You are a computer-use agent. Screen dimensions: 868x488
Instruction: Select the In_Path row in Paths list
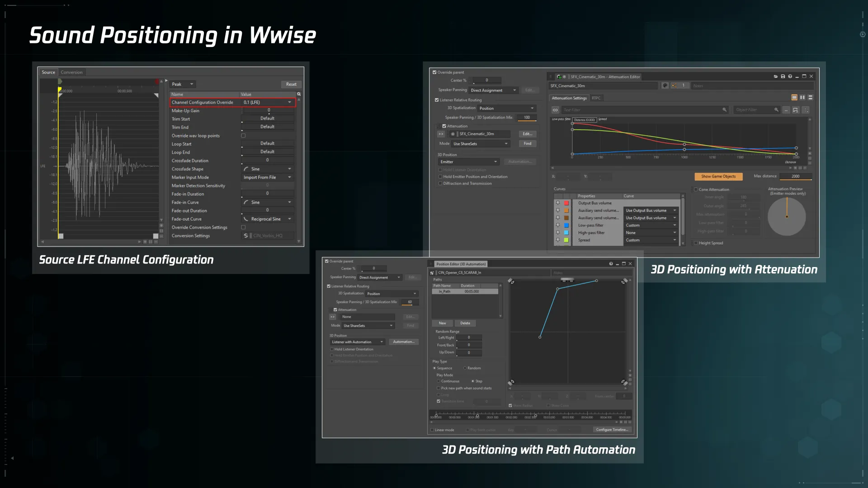pyautogui.click(x=465, y=291)
